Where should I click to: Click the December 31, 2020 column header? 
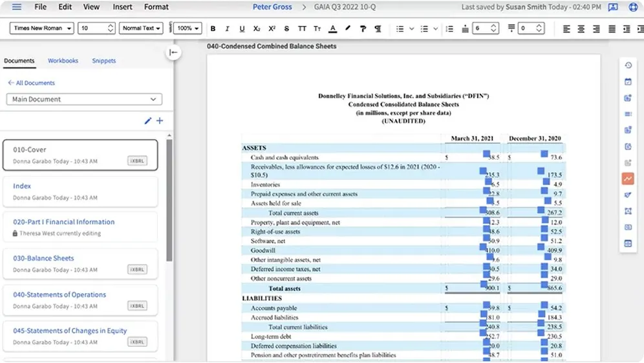[535, 138]
